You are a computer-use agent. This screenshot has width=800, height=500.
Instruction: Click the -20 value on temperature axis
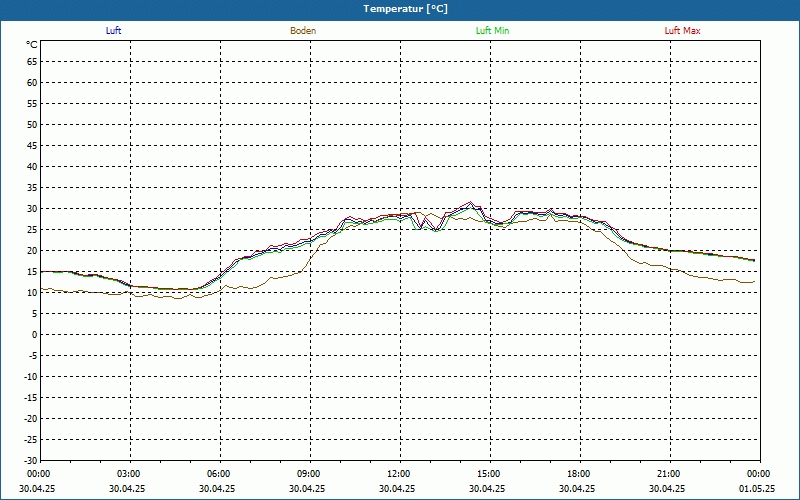click(x=30, y=419)
